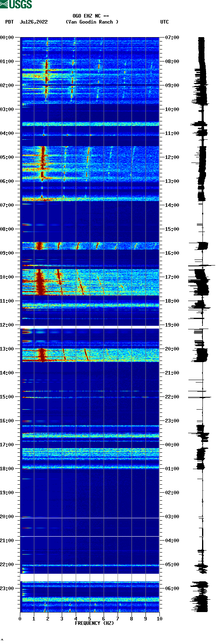Viewport: 220px width, 644px height.
Task: Click the USGS logo
Action: pos(16,4)
